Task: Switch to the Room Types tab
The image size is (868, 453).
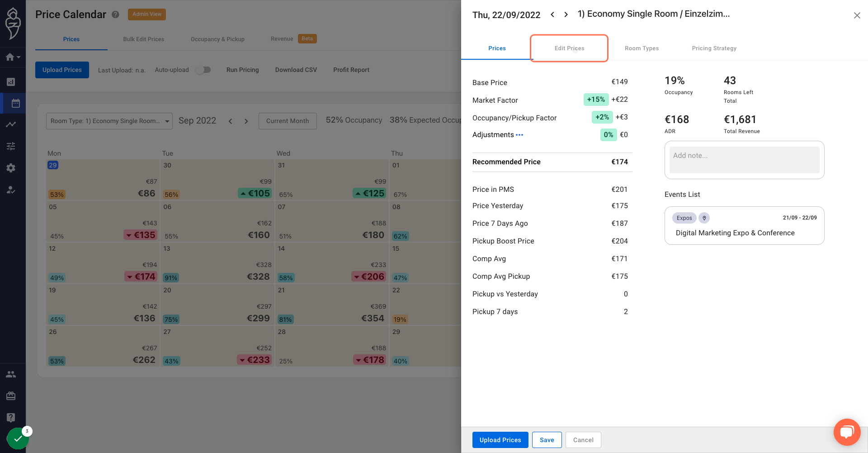Action: 642,48
